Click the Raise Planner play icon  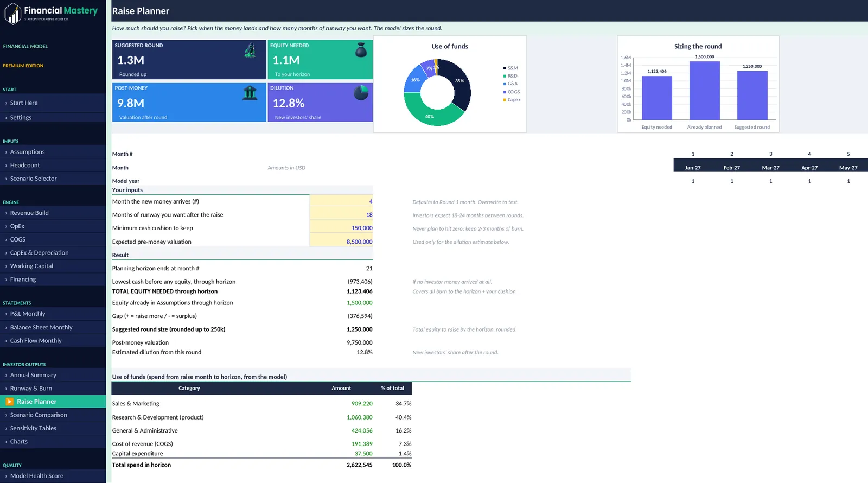click(10, 402)
